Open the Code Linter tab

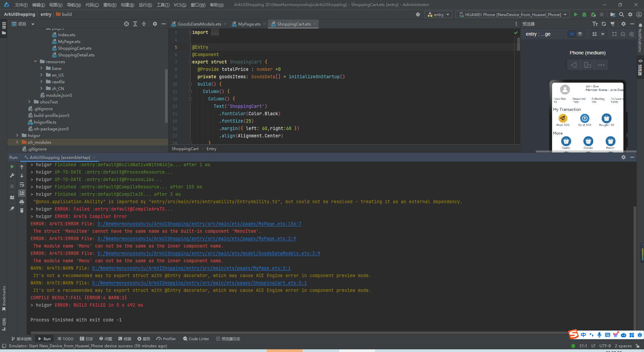point(196,339)
